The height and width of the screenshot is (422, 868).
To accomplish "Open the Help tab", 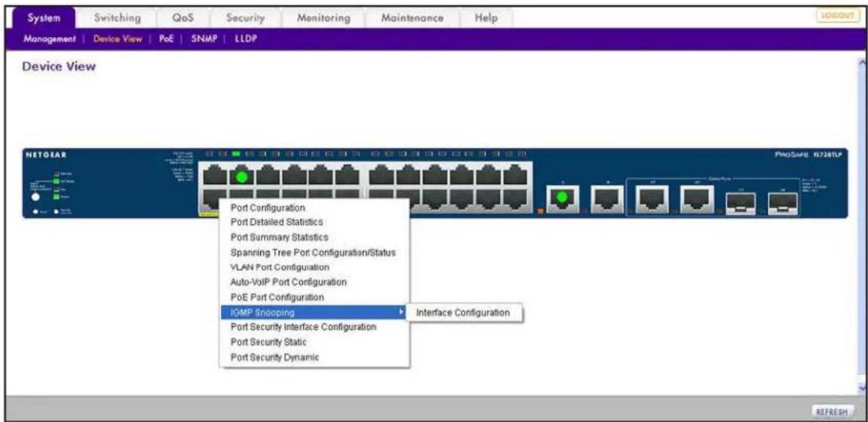I will [486, 18].
